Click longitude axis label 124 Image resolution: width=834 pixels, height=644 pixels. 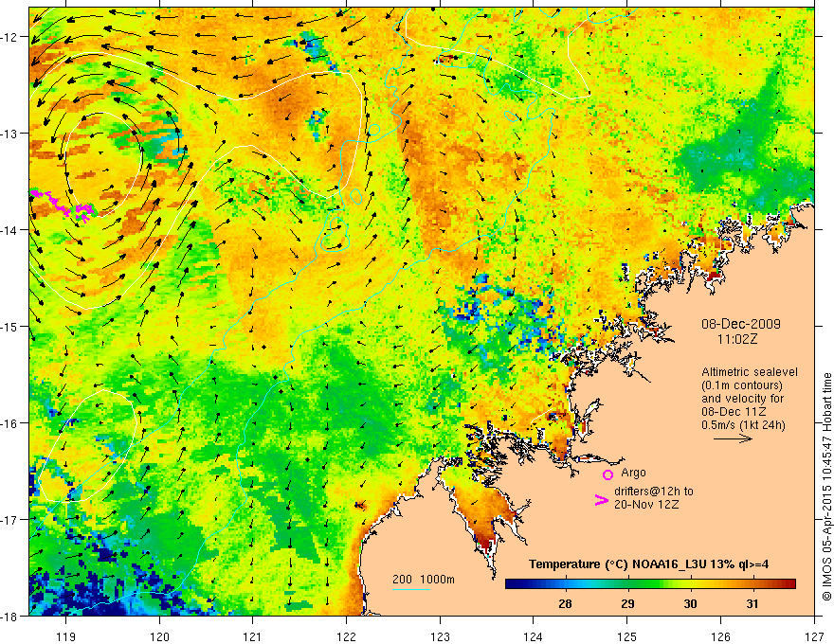tap(534, 636)
